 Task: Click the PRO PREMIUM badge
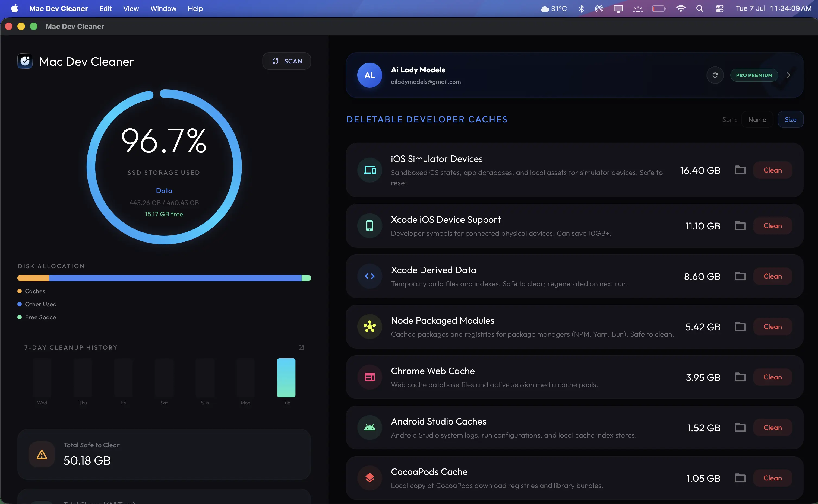click(754, 75)
